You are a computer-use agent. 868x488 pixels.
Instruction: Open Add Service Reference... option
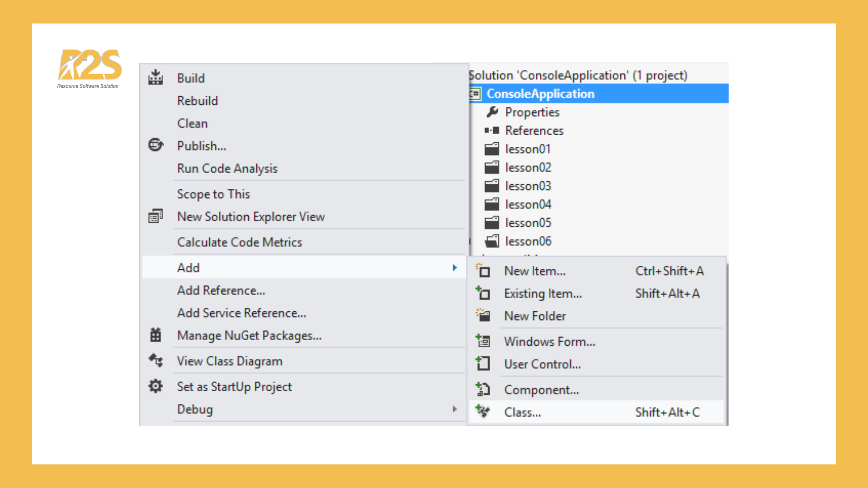pyautogui.click(x=241, y=313)
